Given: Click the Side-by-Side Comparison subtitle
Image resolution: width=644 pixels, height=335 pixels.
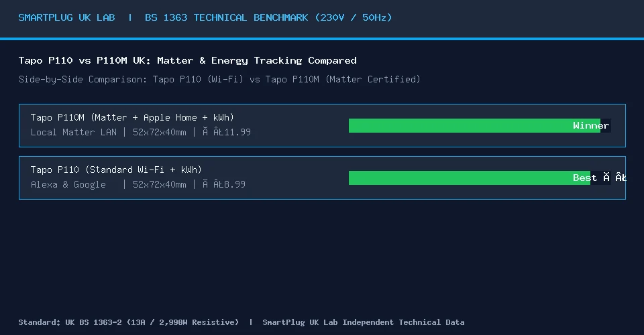Looking at the screenshot, I should [x=219, y=79].
